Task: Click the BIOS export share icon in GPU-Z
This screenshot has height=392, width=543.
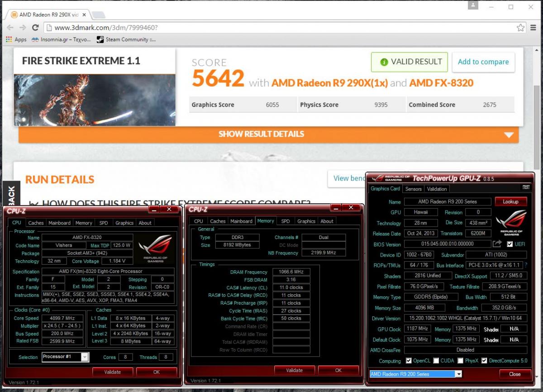Action: coord(497,244)
